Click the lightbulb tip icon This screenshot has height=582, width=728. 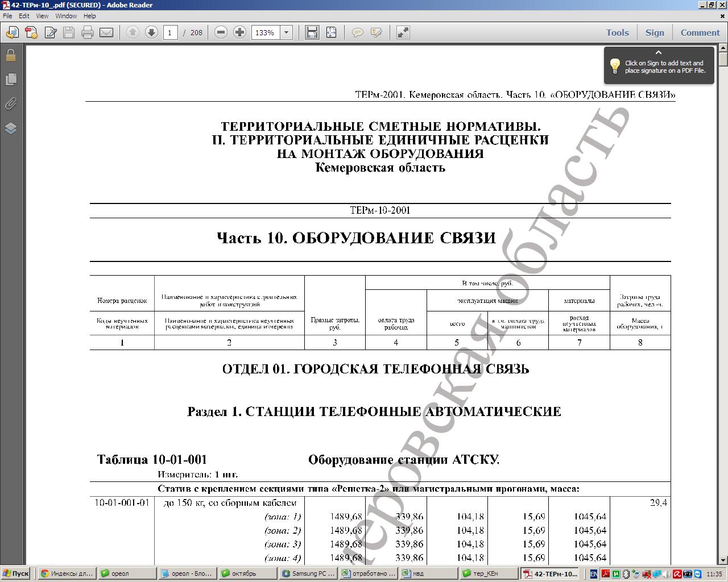coord(615,66)
